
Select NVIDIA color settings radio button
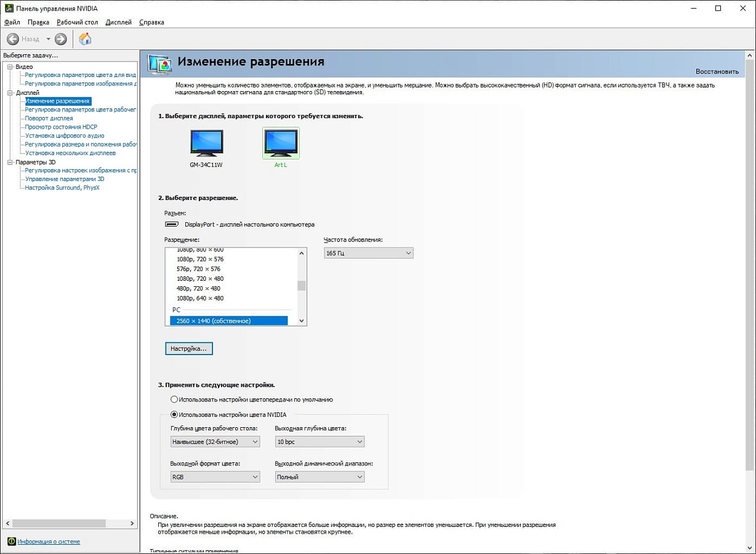tap(174, 415)
